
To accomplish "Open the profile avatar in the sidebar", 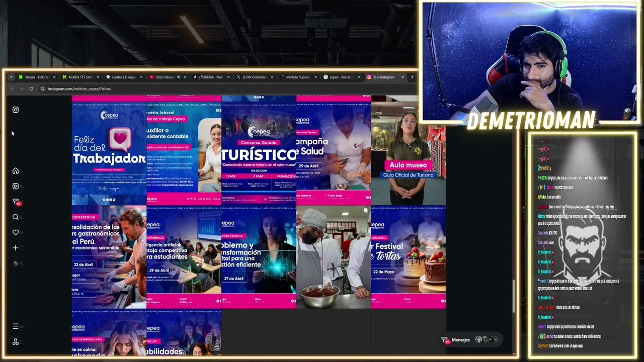I will [x=16, y=263].
